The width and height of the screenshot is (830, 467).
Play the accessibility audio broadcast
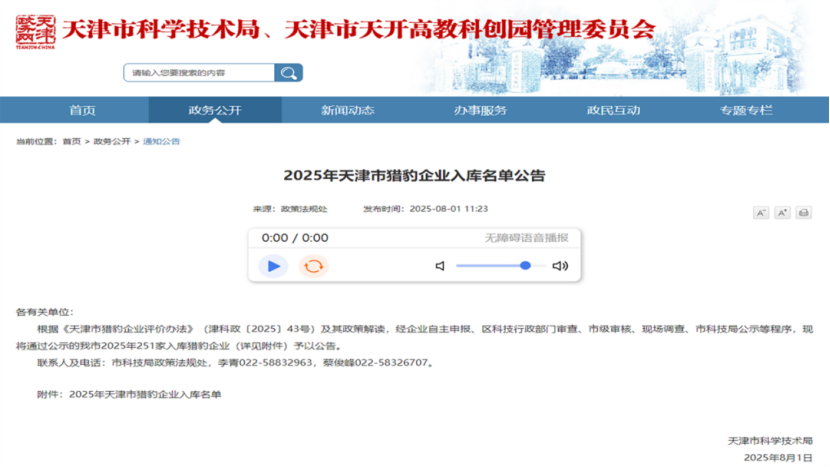click(273, 266)
